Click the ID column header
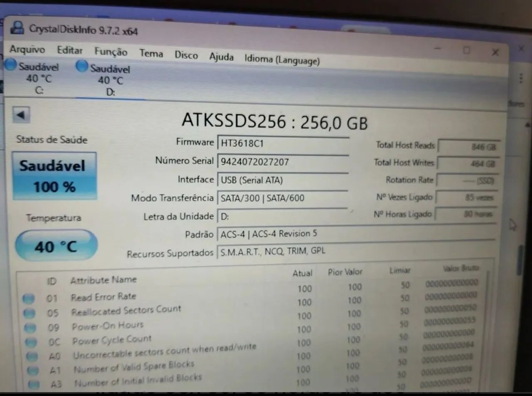 pos(51,282)
